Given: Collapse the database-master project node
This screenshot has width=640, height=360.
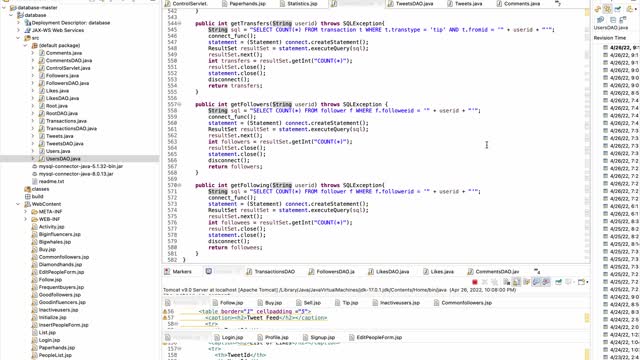Looking at the screenshot, I should pos(4,8).
